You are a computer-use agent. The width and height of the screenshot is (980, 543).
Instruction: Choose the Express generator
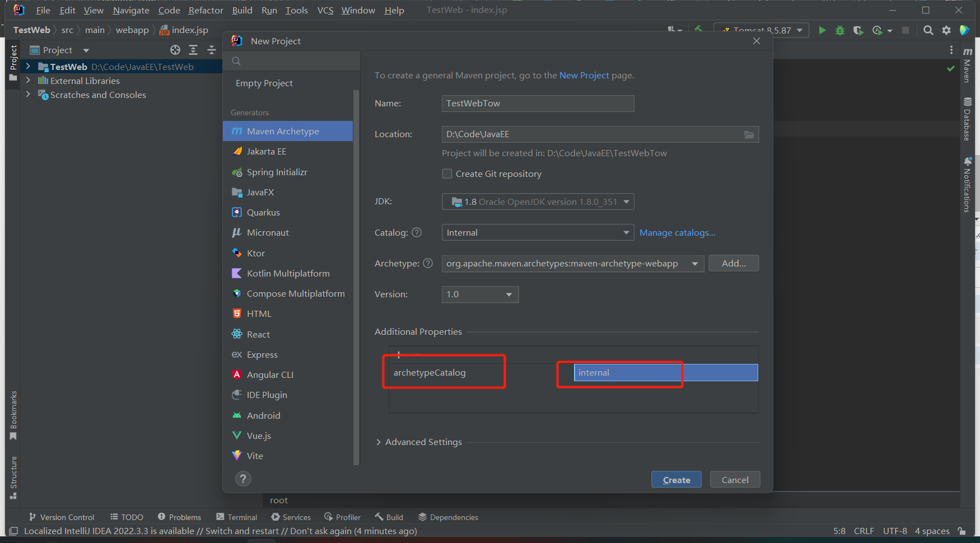coord(288,354)
